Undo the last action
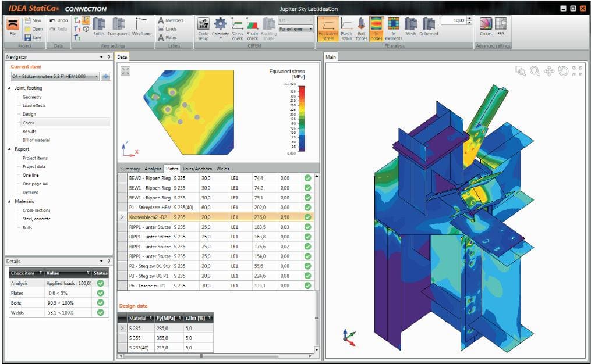Viewport: 591px width, 364px height. [x=59, y=20]
